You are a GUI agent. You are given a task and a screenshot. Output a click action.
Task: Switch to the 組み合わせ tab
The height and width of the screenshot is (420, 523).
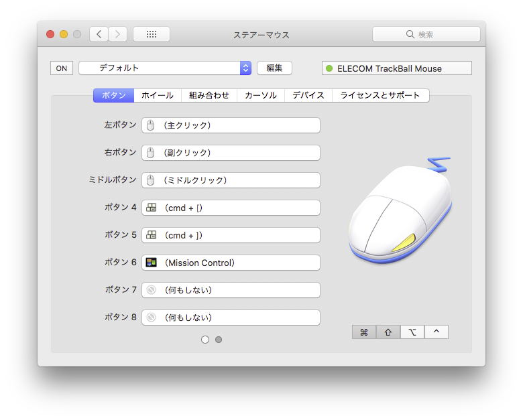click(x=209, y=95)
